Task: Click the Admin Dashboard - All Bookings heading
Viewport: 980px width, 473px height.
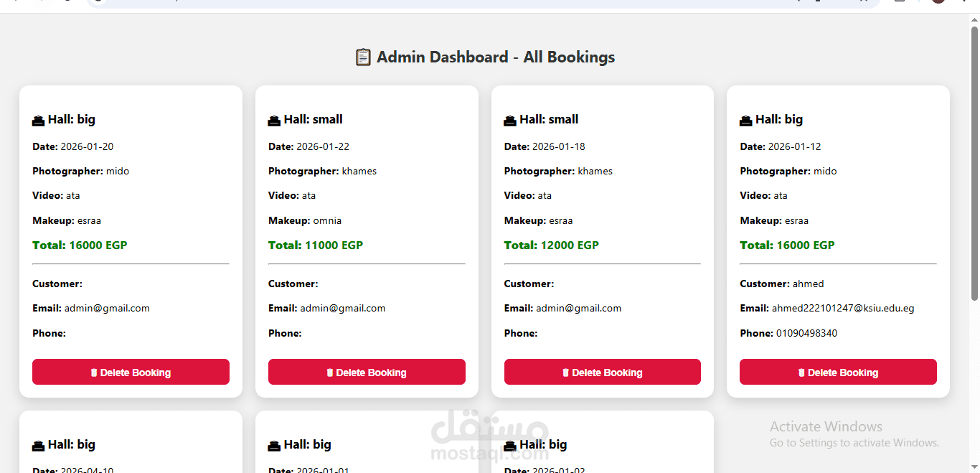Action: coord(496,57)
